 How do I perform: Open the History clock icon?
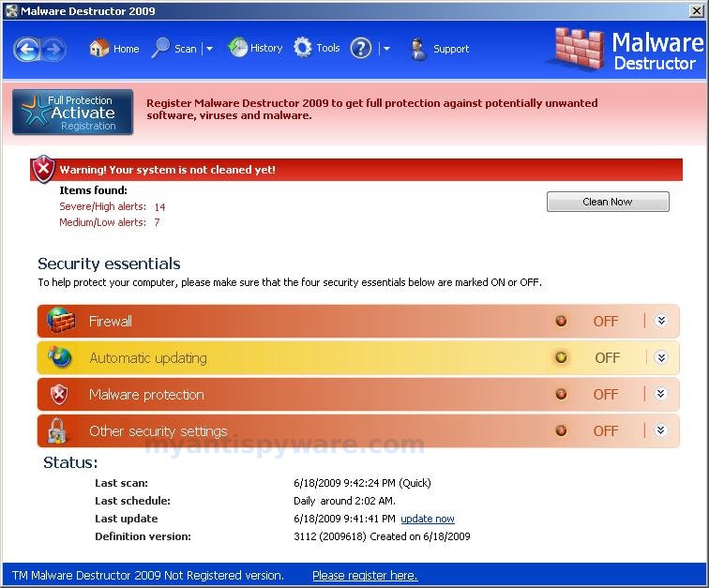pos(237,47)
